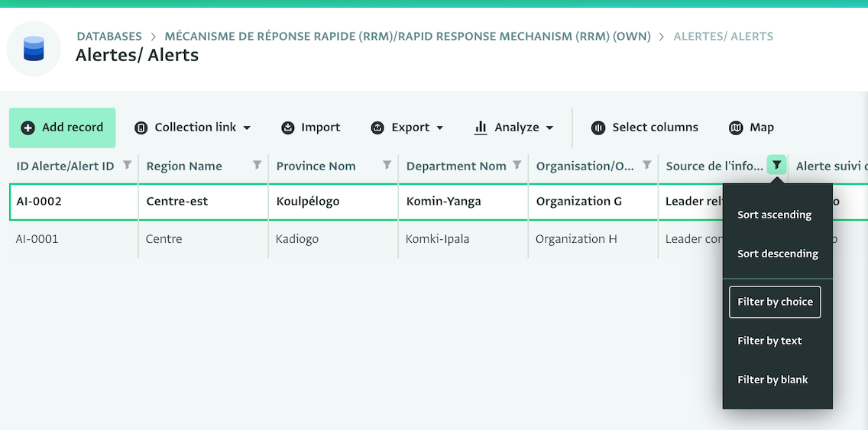Open filter for ID Alerte/Alert ID column
Image resolution: width=868 pixels, height=430 pixels.
[x=128, y=165]
